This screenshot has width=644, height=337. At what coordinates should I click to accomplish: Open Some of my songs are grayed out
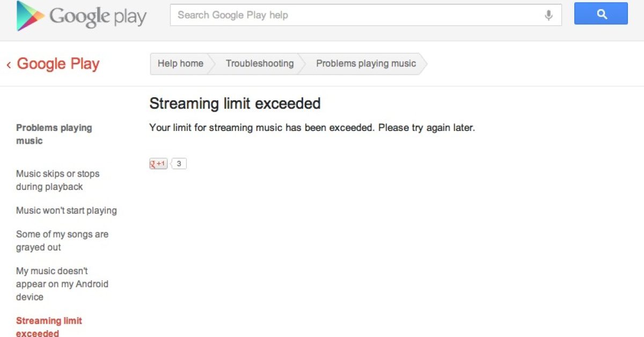62,240
